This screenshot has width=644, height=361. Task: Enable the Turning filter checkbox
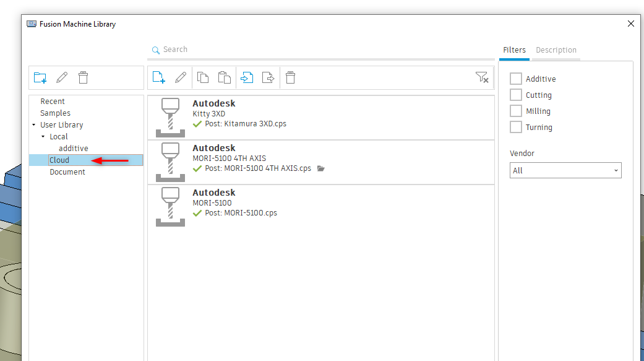coord(515,127)
